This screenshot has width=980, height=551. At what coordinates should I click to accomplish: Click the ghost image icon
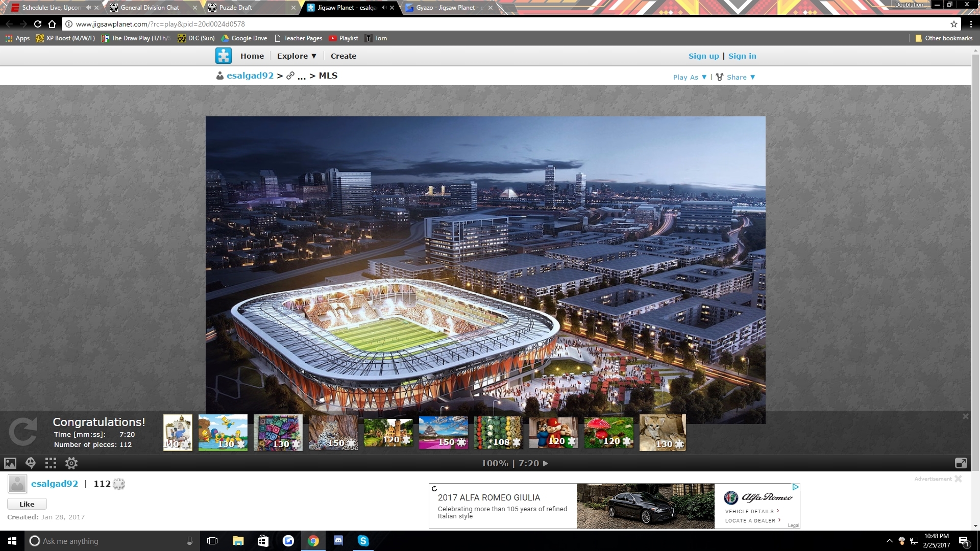pyautogui.click(x=31, y=463)
